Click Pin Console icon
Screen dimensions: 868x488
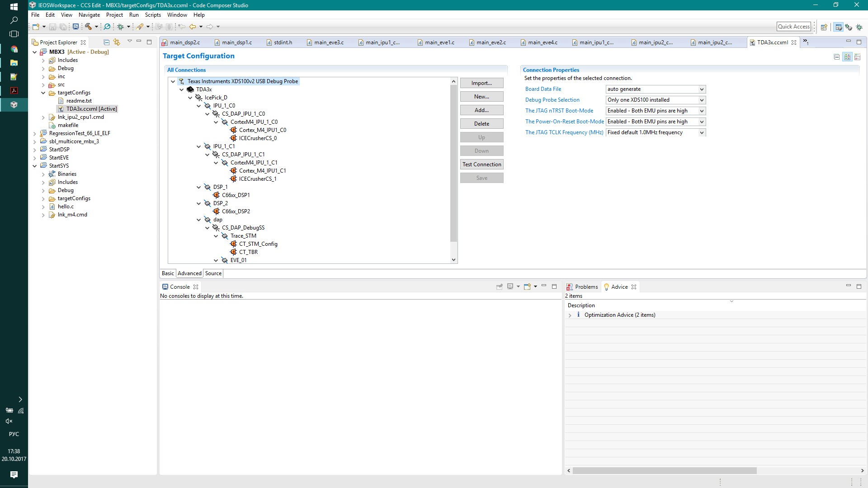(500, 286)
